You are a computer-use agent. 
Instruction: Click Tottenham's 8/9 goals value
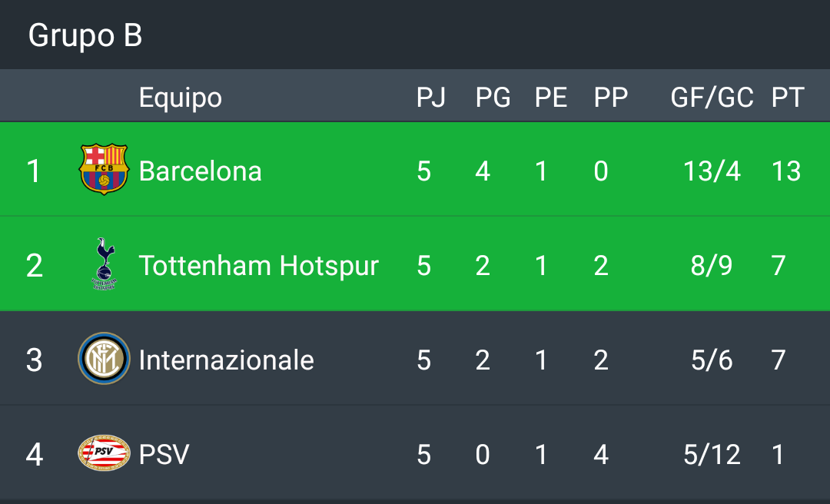click(x=712, y=266)
